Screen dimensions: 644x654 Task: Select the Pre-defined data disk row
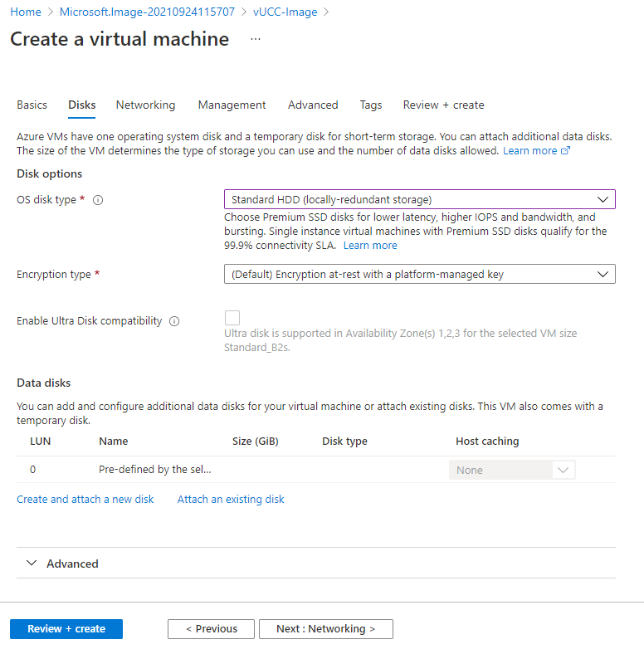point(154,470)
